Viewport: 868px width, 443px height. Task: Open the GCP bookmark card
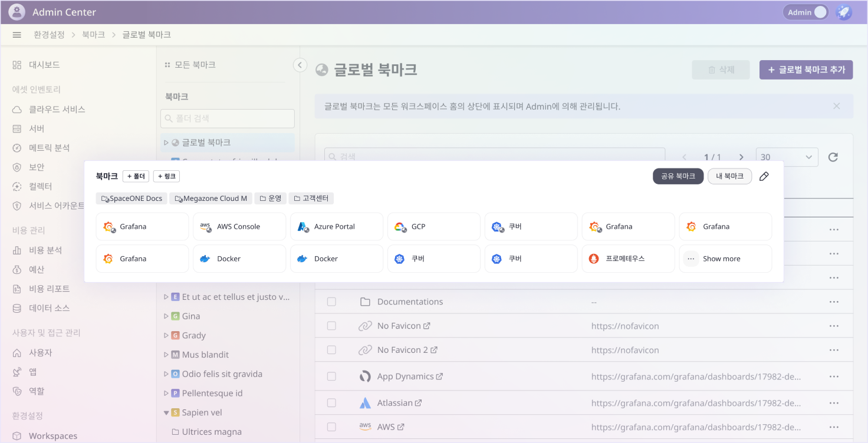pos(432,227)
